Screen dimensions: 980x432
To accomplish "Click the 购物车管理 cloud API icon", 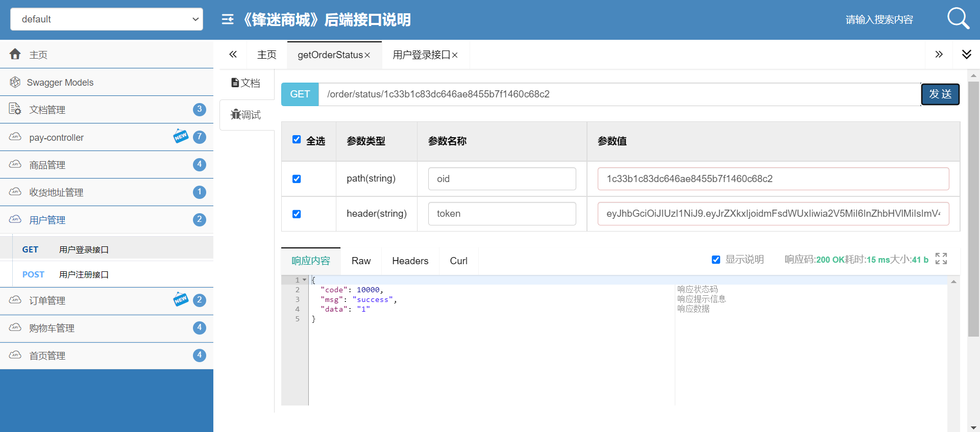I will (15, 327).
